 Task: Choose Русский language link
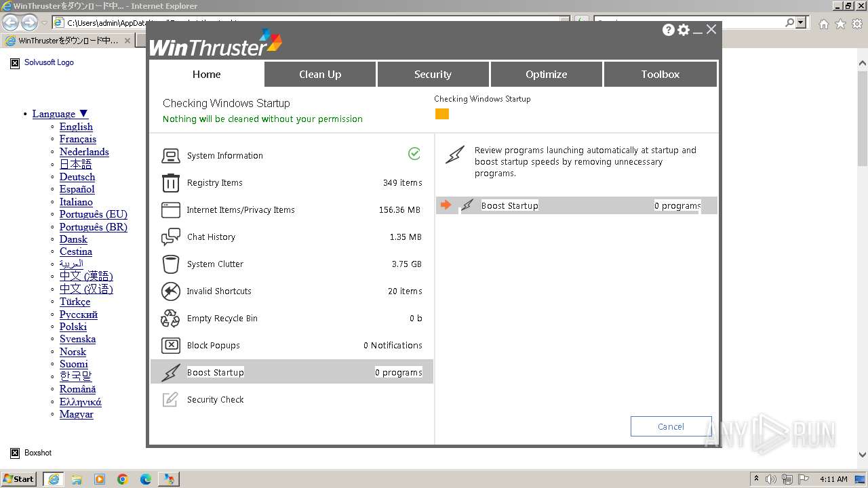(79, 314)
